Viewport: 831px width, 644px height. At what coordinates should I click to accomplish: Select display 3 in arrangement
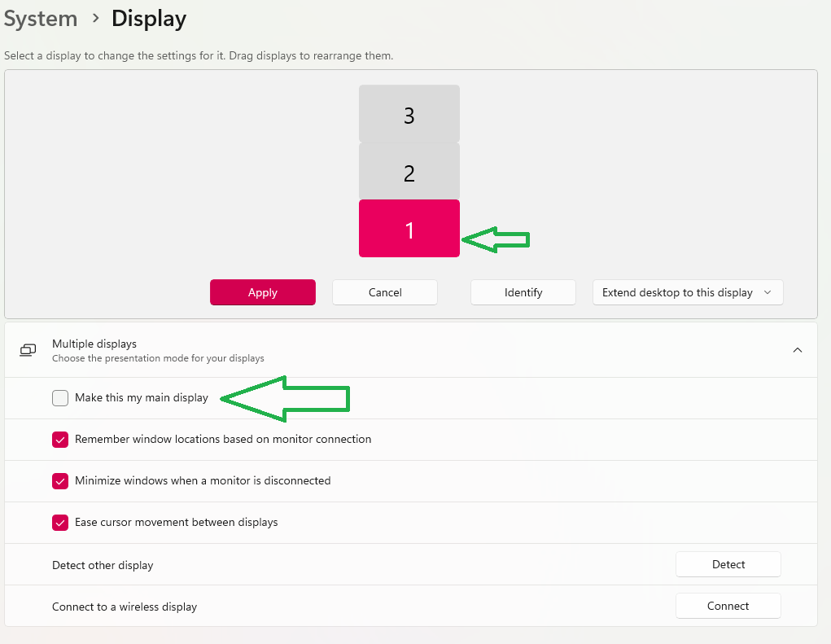tap(409, 113)
